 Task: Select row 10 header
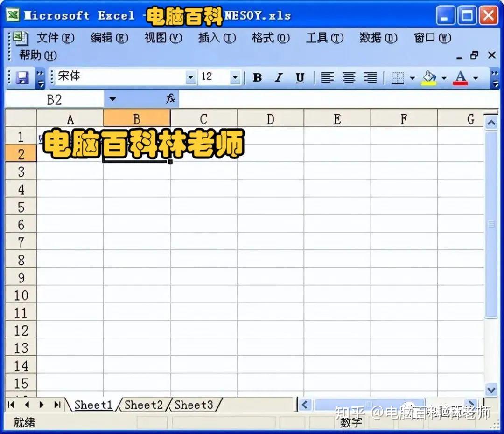(21, 295)
